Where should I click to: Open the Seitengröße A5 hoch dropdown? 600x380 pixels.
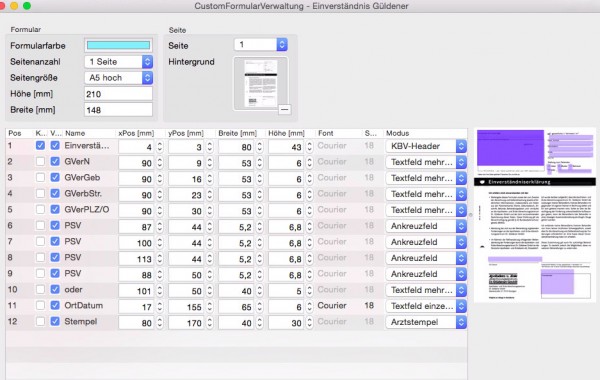(119, 78)
